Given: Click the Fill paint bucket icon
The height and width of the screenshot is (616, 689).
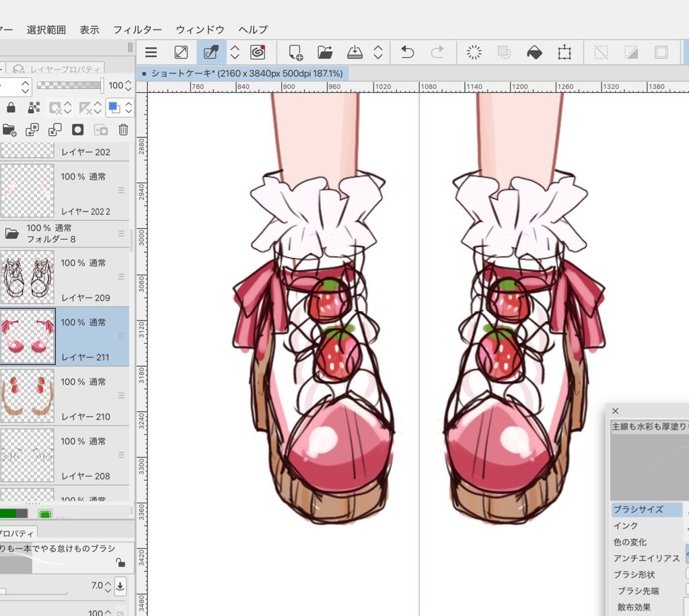Looking at the screenshot, I should 534,53.
